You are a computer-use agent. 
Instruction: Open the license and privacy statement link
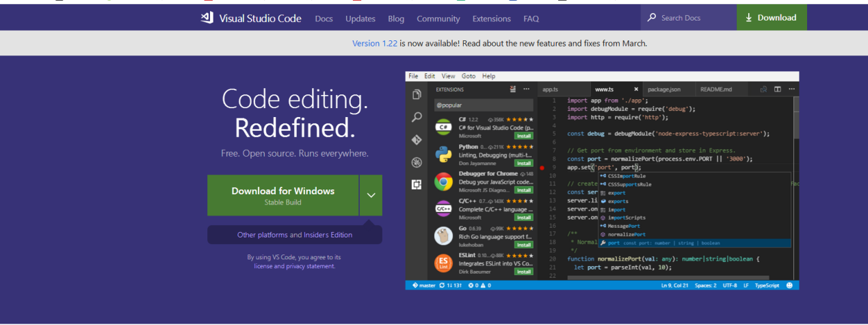pos(294,266)
